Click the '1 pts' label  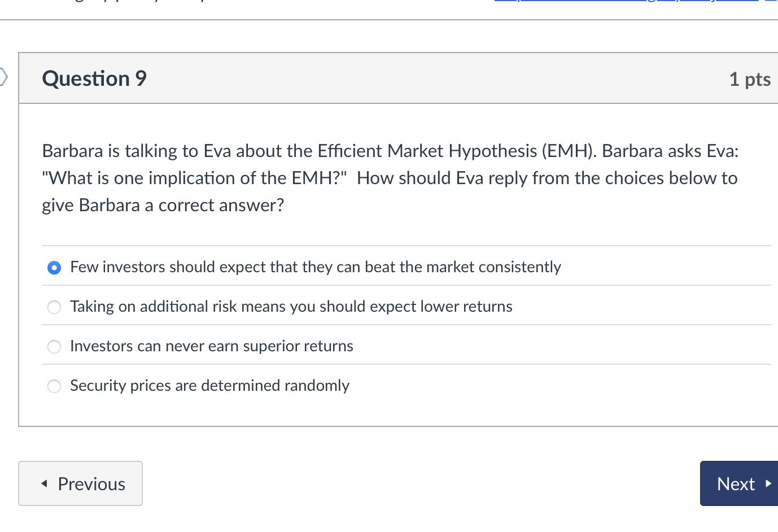(x=750, y=79)
